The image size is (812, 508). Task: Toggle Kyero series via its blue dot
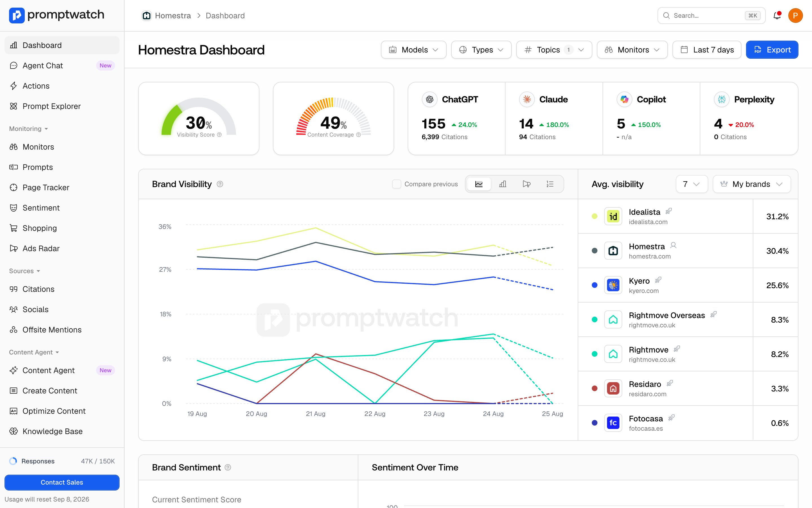pyautogui.click(x=595, y=285)
